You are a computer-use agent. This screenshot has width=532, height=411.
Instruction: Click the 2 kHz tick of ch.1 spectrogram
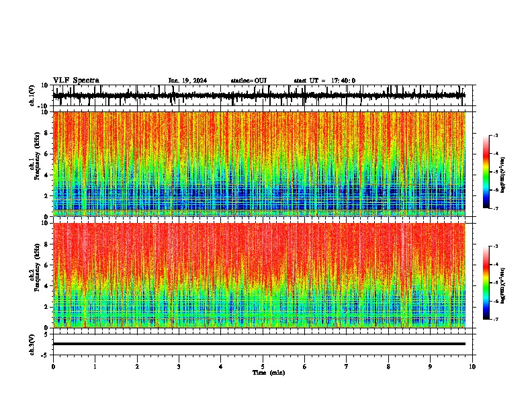(46, 195)
